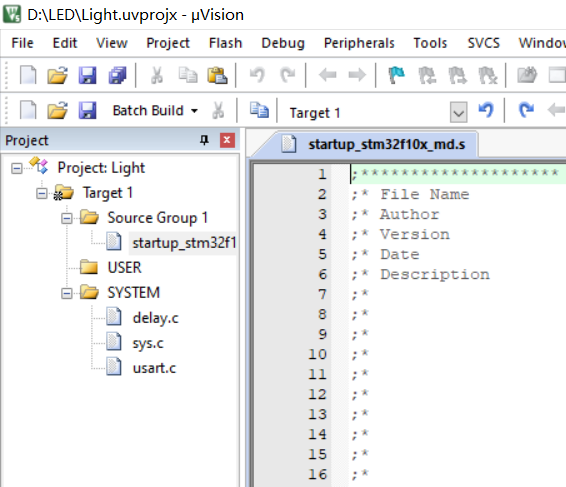Screen dimensions: 566x487
Task: Click the New file icon in top toolbar
Action: click(28, 75)
